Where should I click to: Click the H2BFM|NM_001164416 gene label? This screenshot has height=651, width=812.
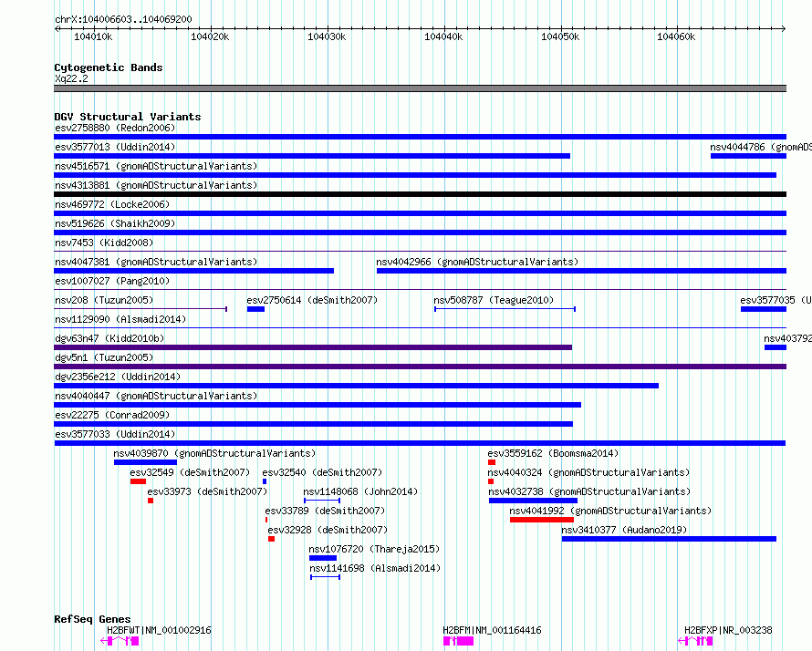pyautogui.click(x=492, y=630)
